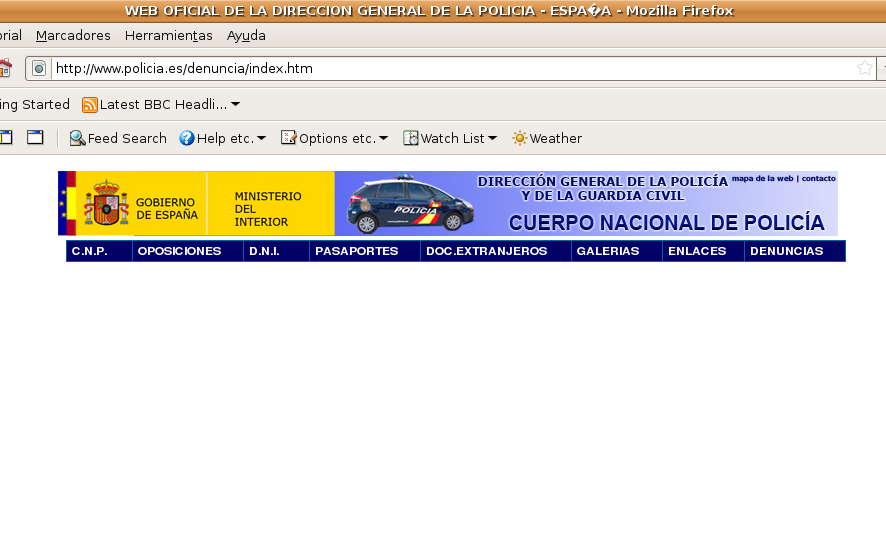Expand the Watch List dropdown arrow
Image resolution: width=886 pixels, height=535 pixels.
492,138
